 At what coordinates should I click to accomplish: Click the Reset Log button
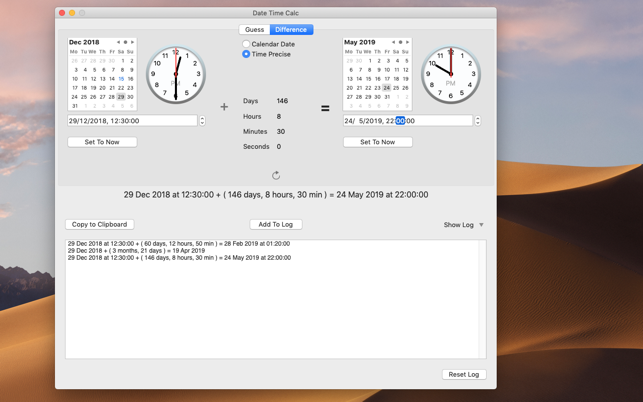point(463,374)
